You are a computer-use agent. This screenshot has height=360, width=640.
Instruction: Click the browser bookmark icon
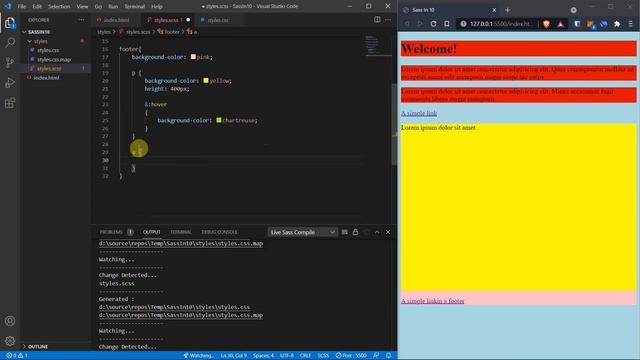click(x=447, y=24)
